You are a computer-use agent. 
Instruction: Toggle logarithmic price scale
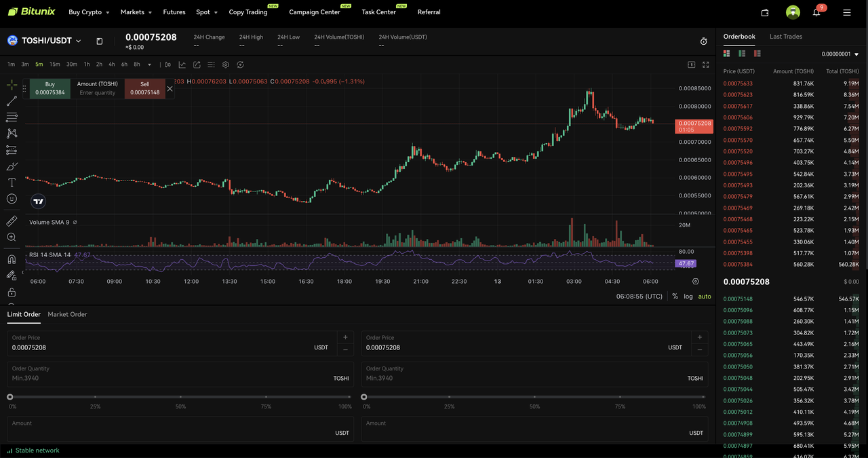coord(688,297)
